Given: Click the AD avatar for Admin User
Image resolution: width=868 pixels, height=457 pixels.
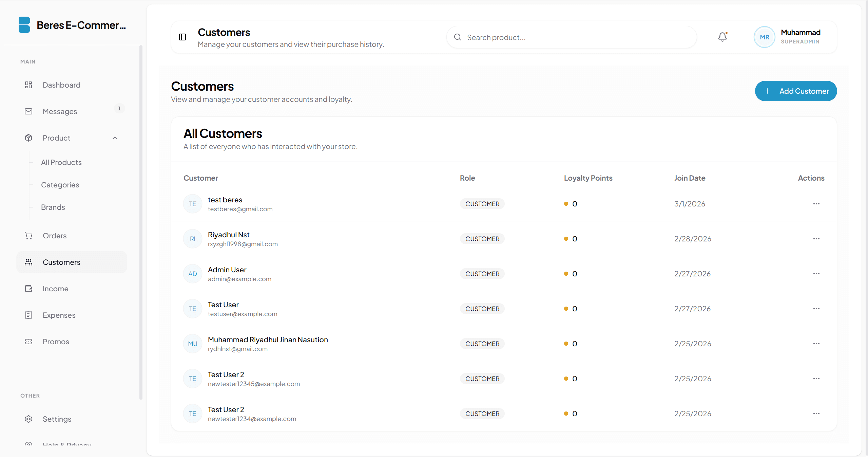Looking at the screenshot, I should pos(193,274).
